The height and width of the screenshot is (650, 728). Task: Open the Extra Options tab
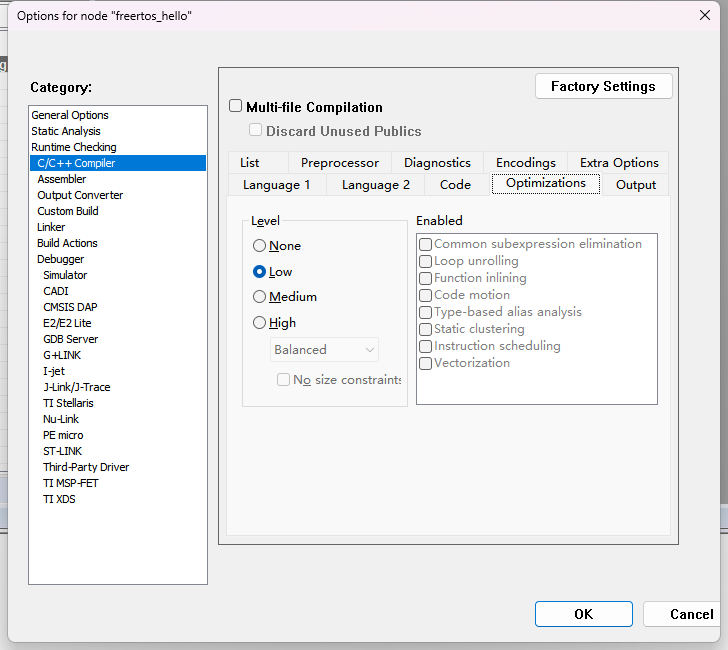click(618, 163)
